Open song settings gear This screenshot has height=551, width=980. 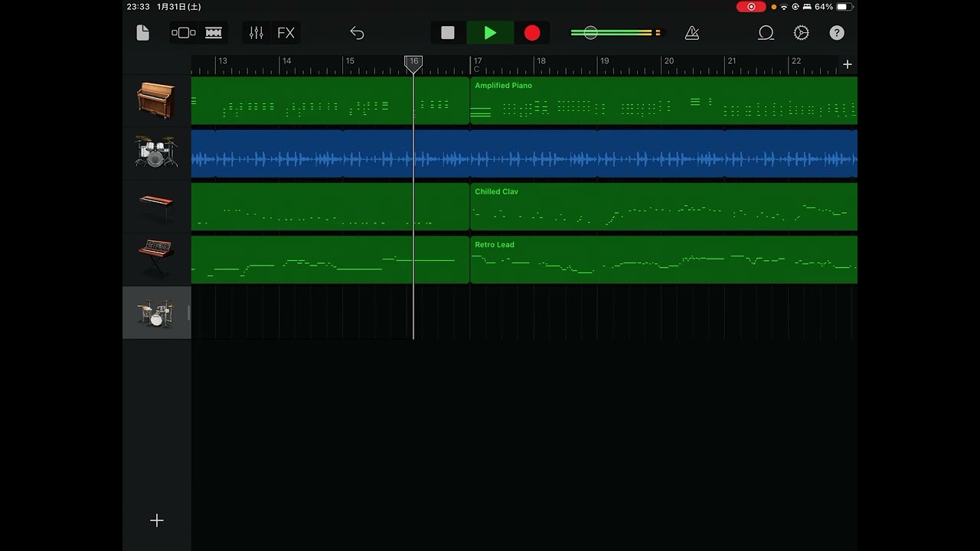click(802, 33)
